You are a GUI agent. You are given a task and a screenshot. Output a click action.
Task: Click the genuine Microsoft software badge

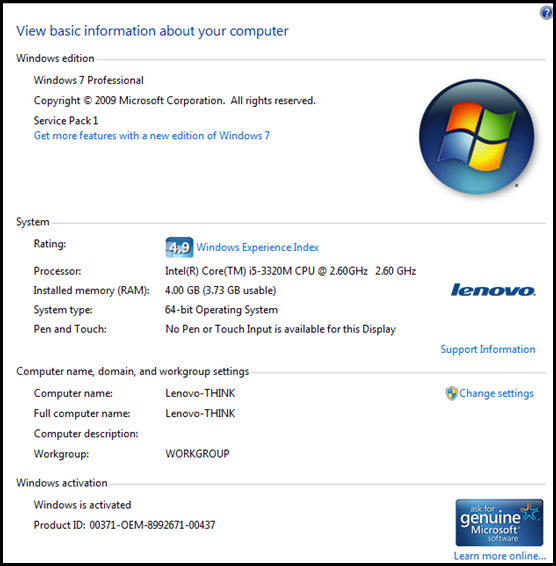pos(499,522)
